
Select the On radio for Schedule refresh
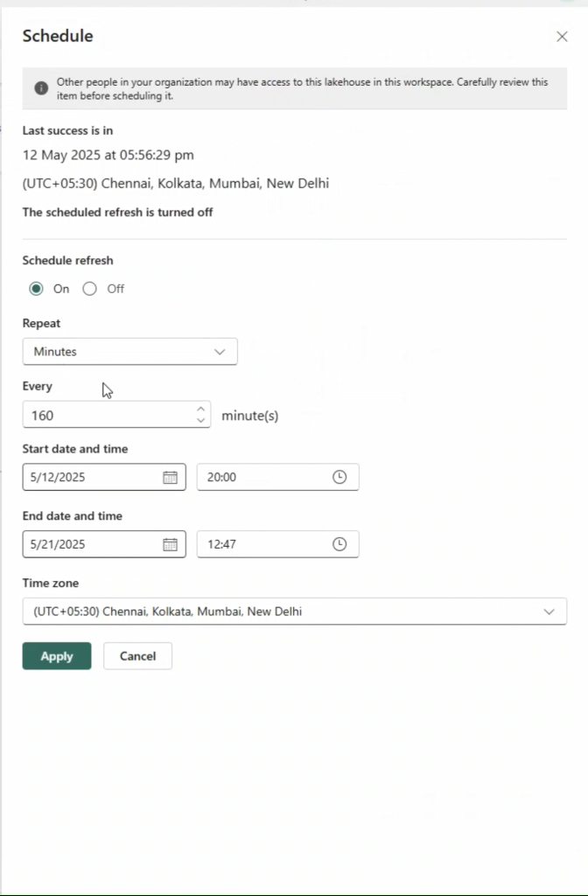coord(37,289)
